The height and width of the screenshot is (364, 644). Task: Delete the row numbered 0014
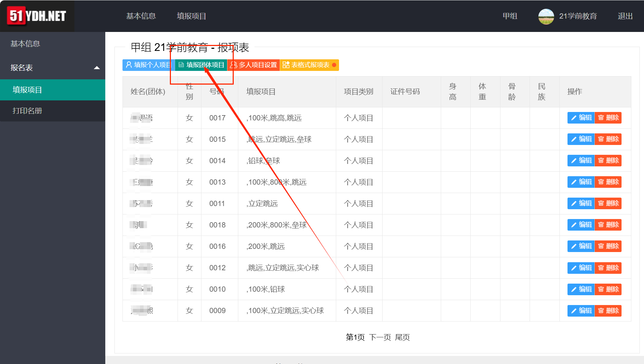click(608, 160)
